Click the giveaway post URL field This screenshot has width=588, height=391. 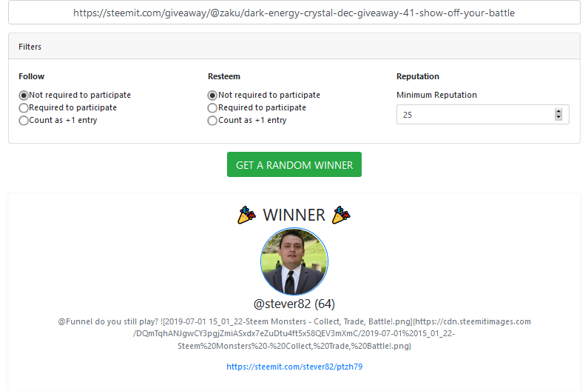point(294,13)
